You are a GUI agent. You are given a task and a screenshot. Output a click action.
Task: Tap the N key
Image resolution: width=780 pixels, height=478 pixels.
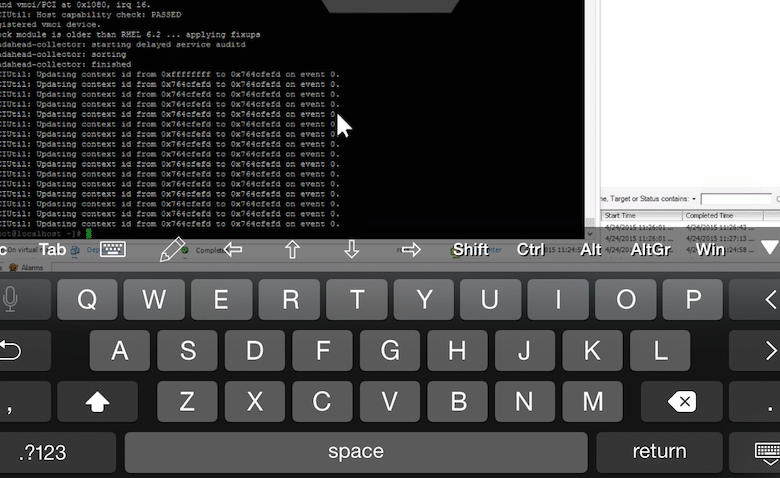tap(525, 401)
